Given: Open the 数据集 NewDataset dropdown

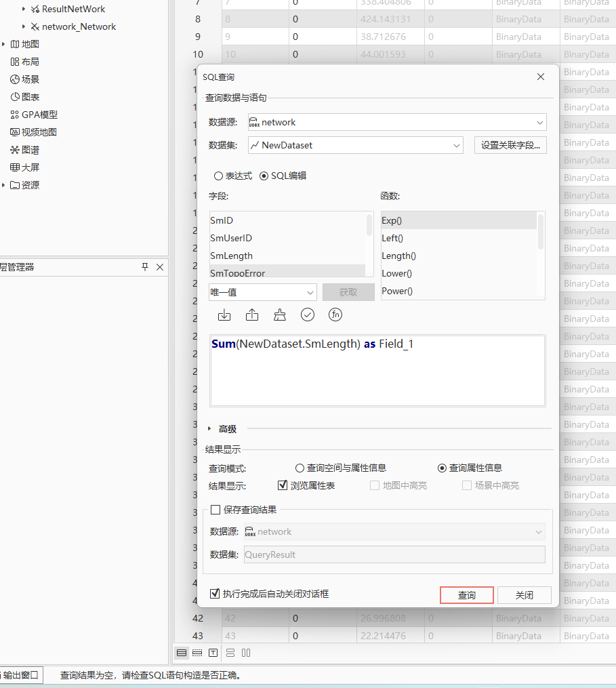Looking at the screenshot, I should [456, 145].
